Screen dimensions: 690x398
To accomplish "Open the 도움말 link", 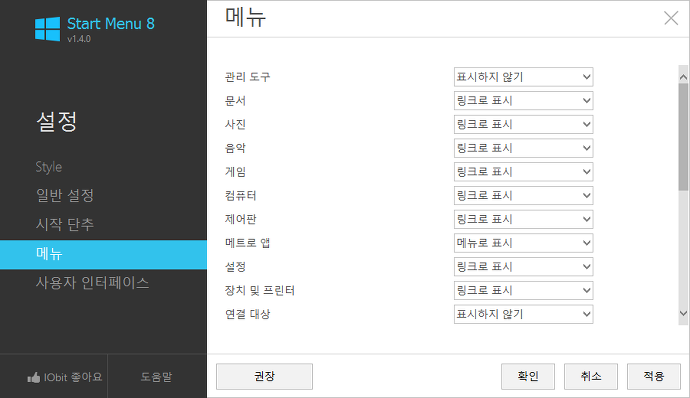I will pyautogui.click(x=157, y=377).
